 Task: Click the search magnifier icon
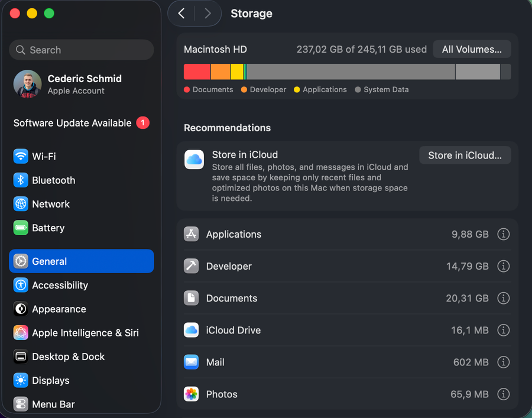pos(20,50)
